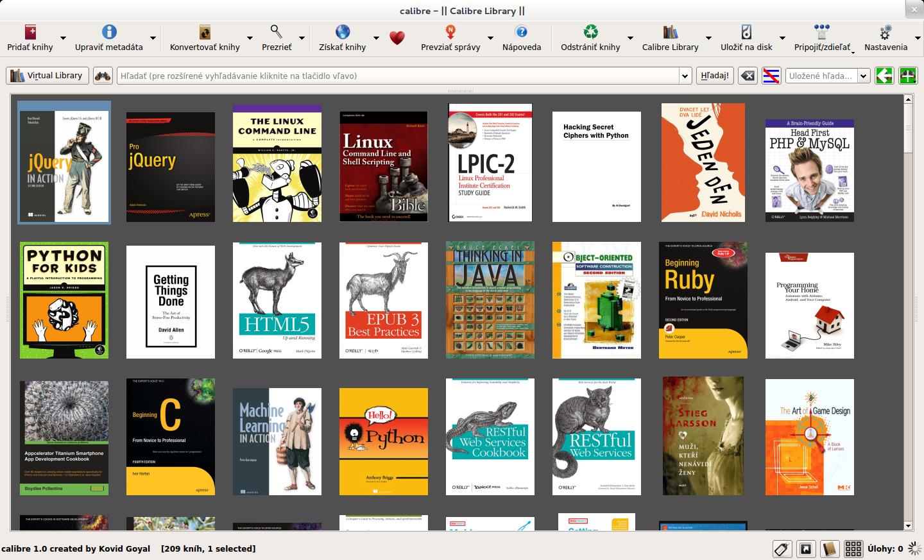Expand the Získať knihy dropdown arrow
This screenshot has width=924, height=560.
[376, 38]
